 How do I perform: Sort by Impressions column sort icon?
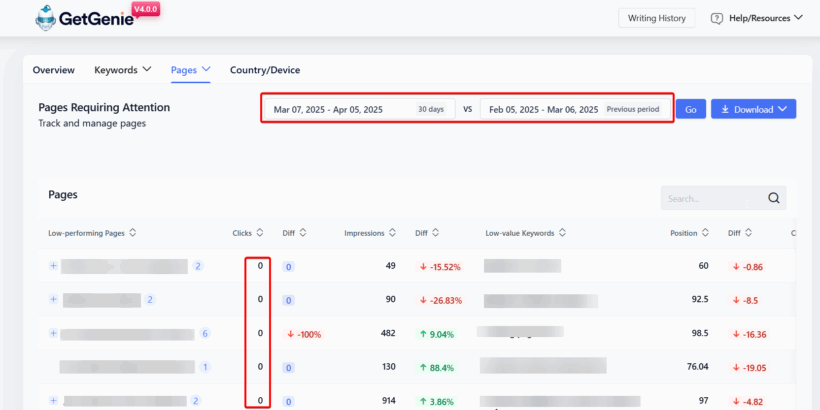point(393,233)
